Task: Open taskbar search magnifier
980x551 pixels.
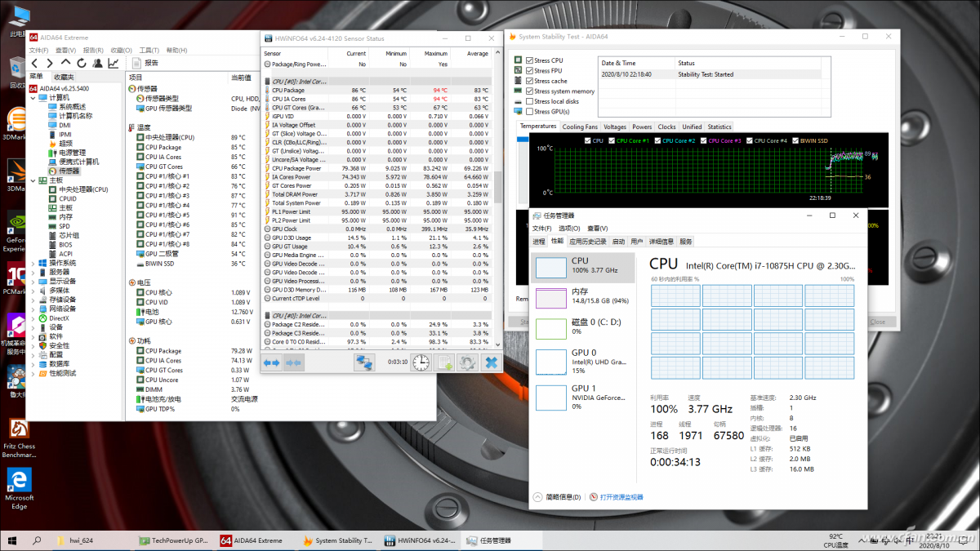Action: [38, 540]
